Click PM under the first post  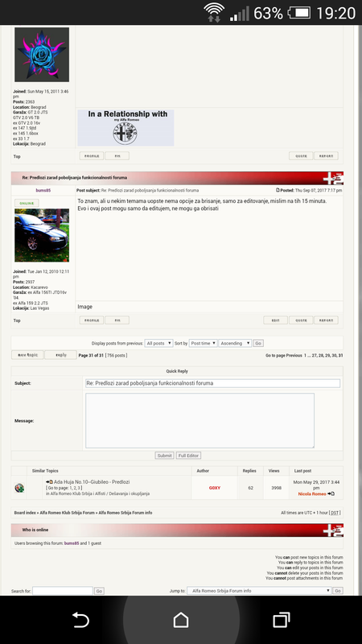pyautogui.click(x=117, y=155)
